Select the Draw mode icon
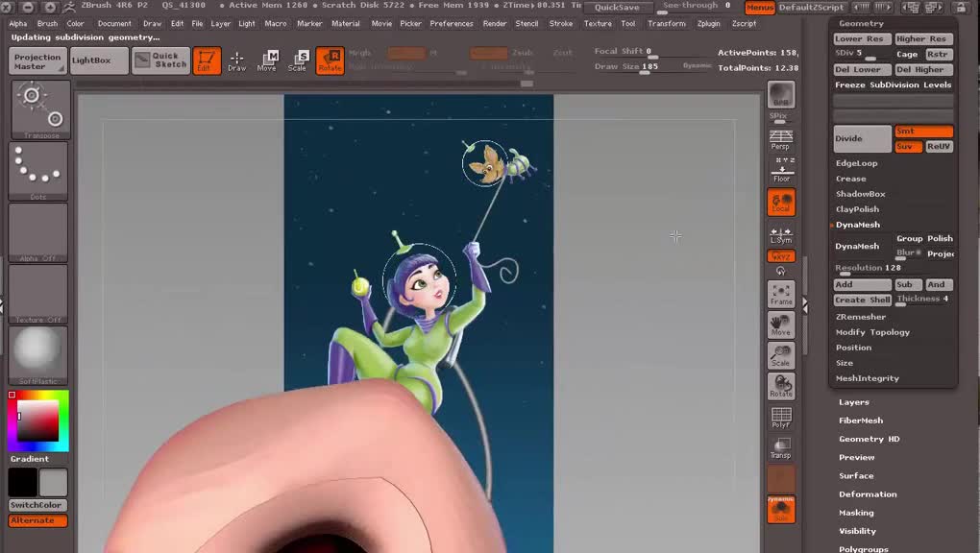This screenshot has height=553, width=980. (x=237, y=60)
